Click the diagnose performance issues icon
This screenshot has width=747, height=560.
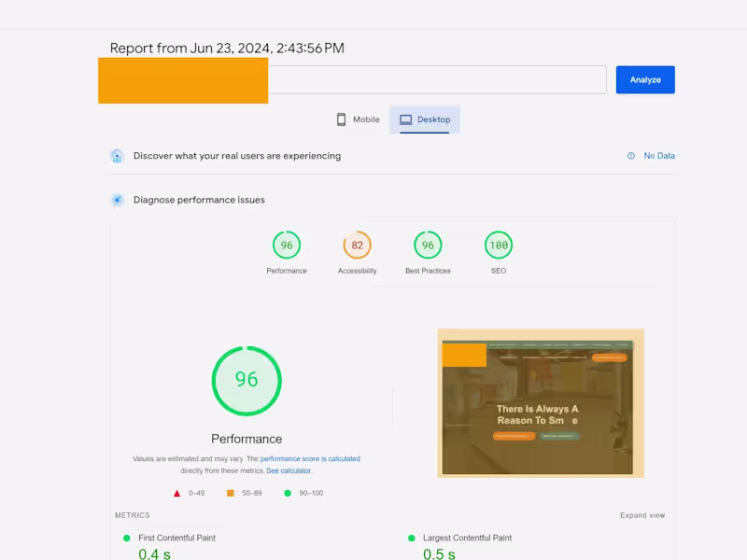click(x=117, y=200)
